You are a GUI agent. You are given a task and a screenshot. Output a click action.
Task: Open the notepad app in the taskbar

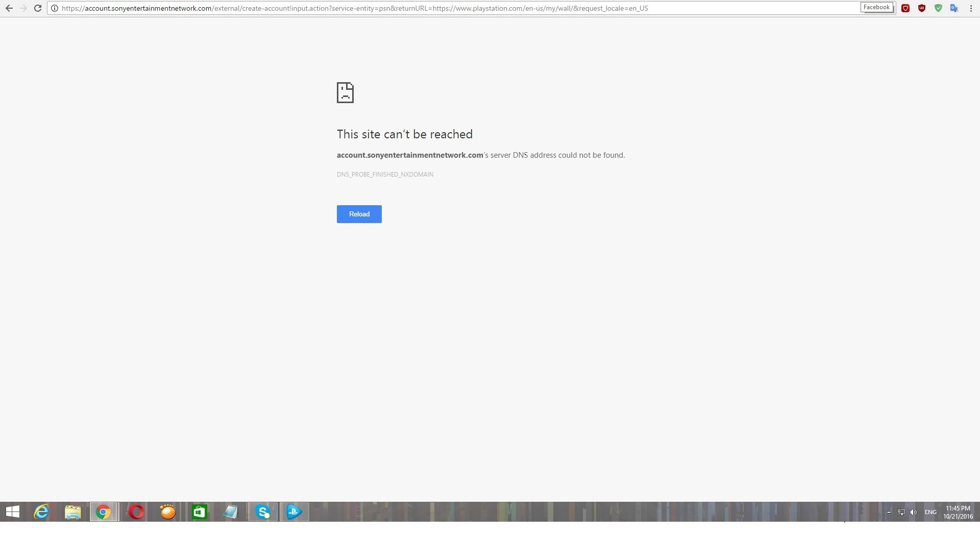231,511
